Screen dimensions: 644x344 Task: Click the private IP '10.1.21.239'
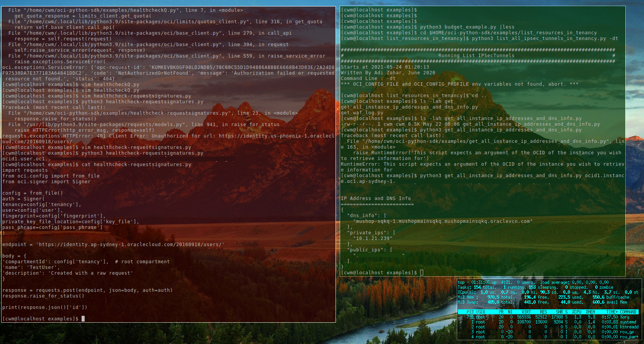[373, 238]
